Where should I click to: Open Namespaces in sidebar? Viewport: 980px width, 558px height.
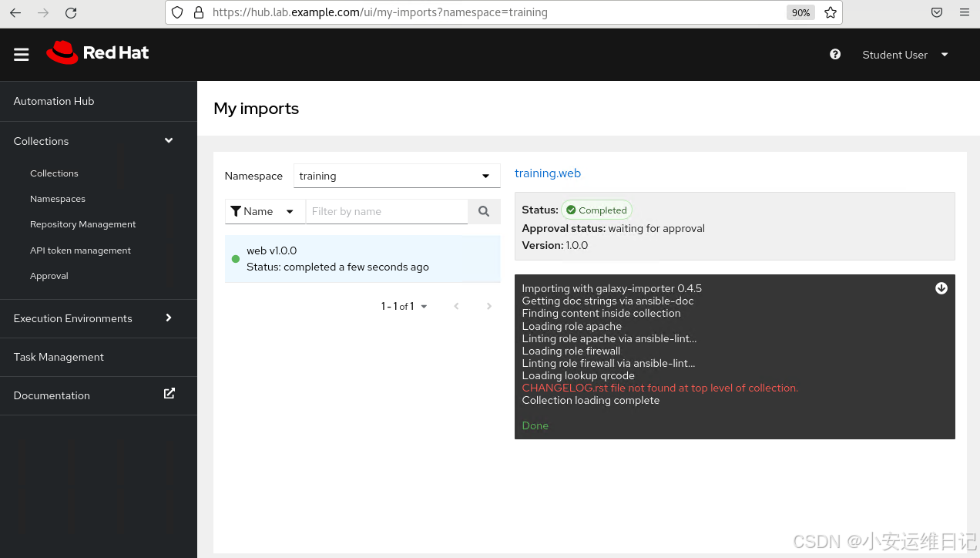pyautogui.click(x=58, y=199)
